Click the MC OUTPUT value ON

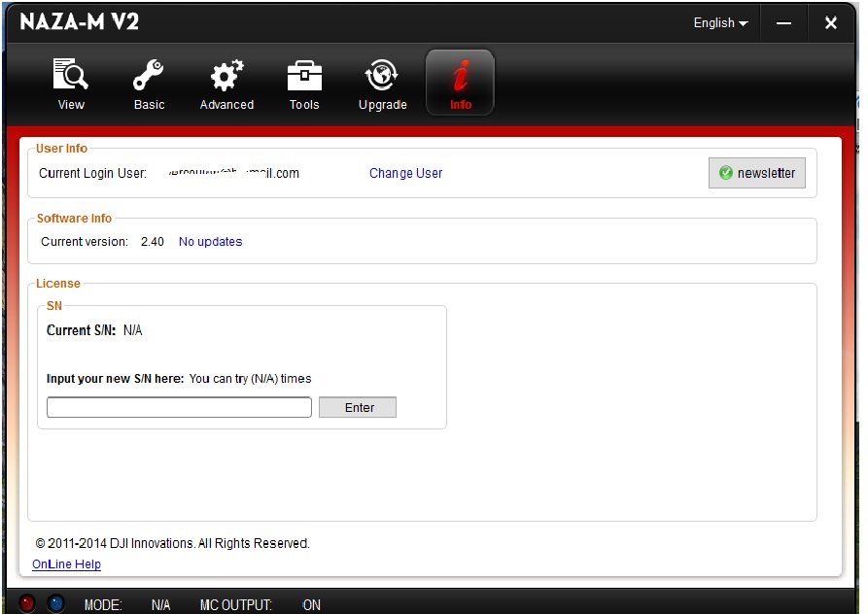312,605
